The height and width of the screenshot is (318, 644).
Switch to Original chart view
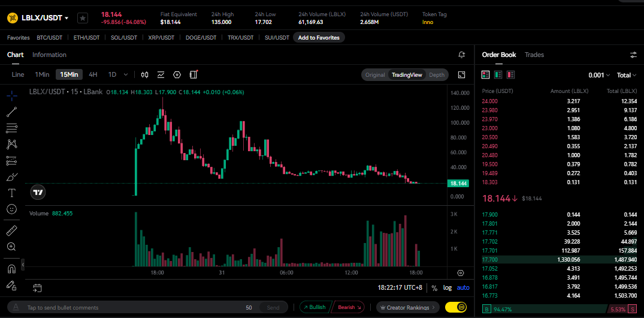(x=375, y=75)
